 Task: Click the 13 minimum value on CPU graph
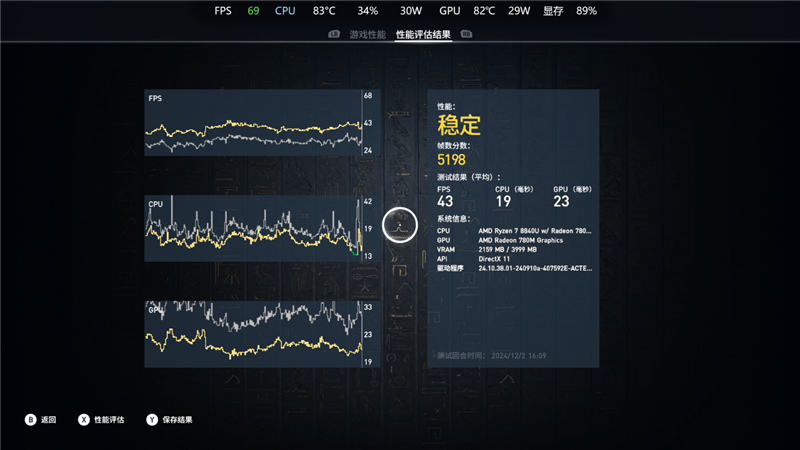(368, 256)
